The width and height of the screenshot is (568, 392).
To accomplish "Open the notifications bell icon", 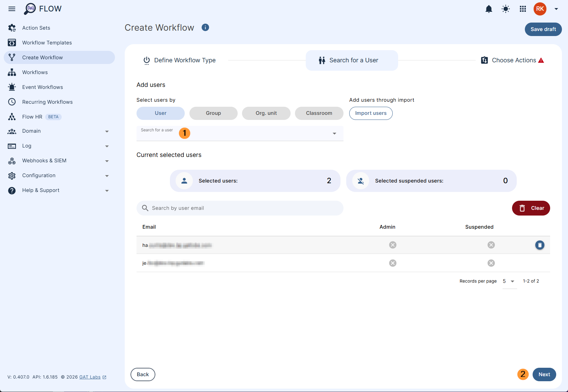I will pos(489,9).
